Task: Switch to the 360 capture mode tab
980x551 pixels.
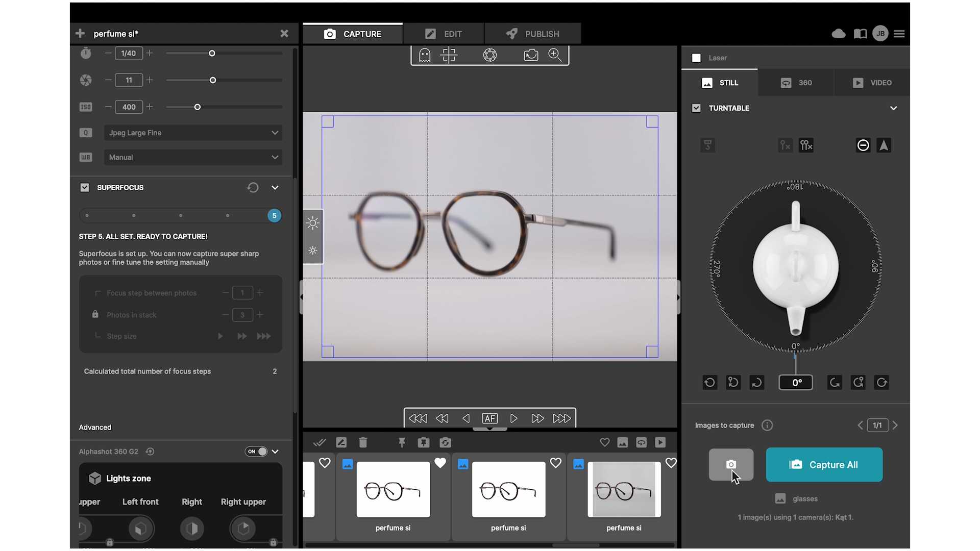Action: (x=796, y=83)
